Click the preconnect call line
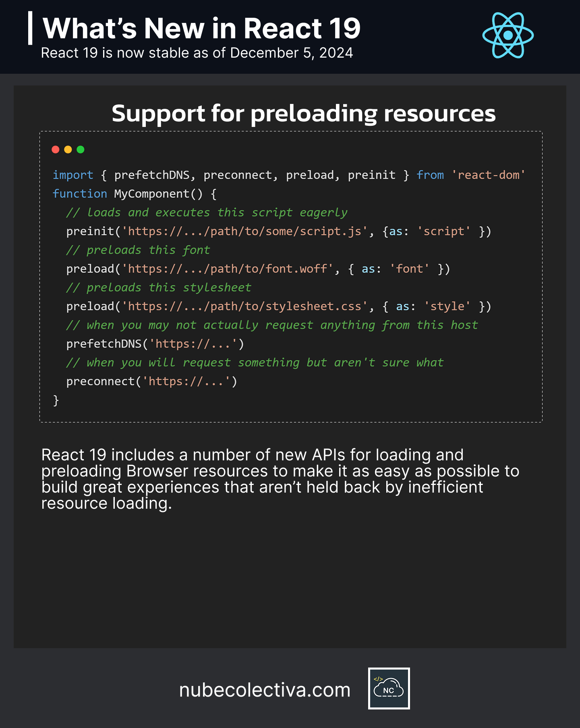Screen dimensions: 580x728 [152, 381]
